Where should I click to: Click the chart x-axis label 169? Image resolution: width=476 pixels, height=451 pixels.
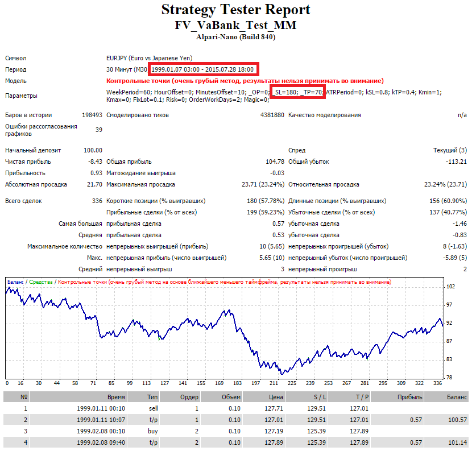click(x=219, y=383)
